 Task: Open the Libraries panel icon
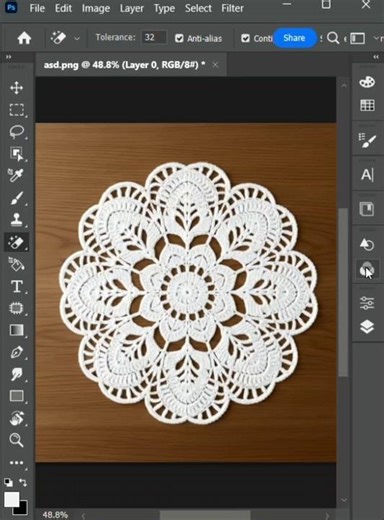pos(367,209)
